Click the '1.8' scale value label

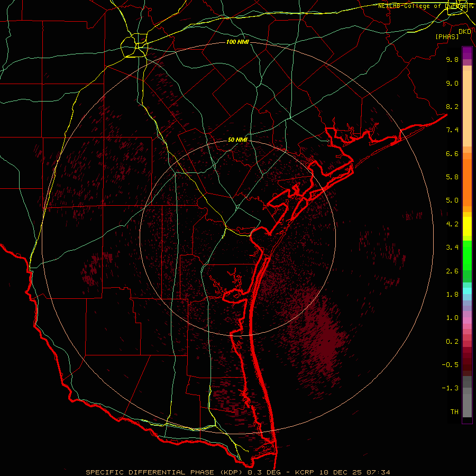pos(452,295)
